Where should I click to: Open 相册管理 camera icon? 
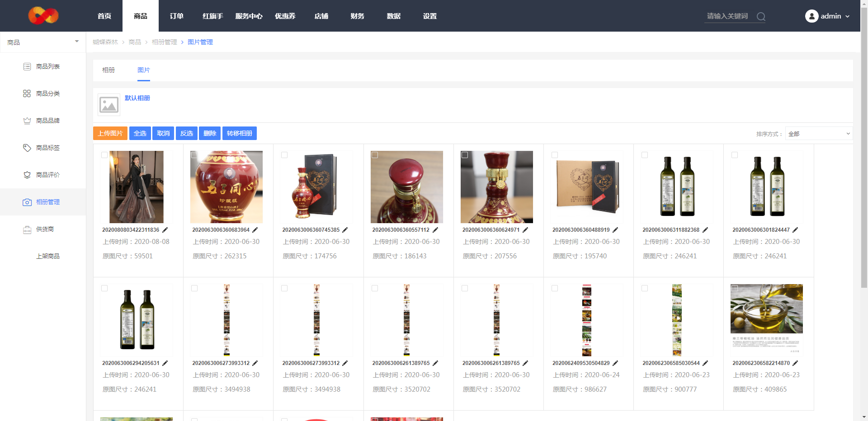point(27,202)
